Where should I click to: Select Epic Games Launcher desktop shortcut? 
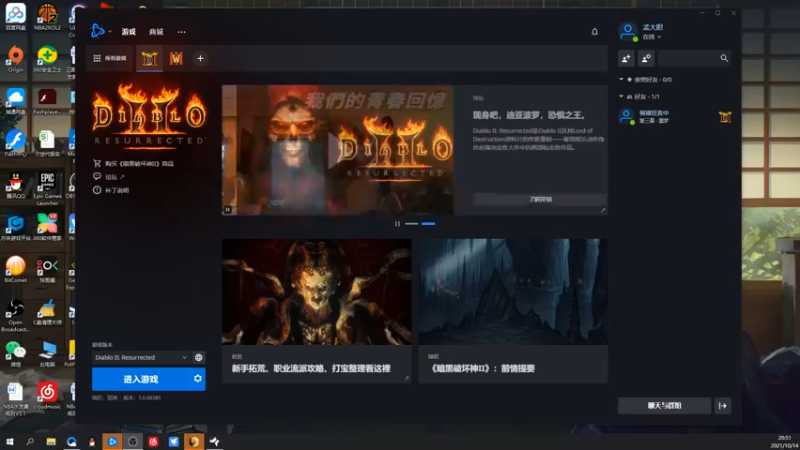47,189
